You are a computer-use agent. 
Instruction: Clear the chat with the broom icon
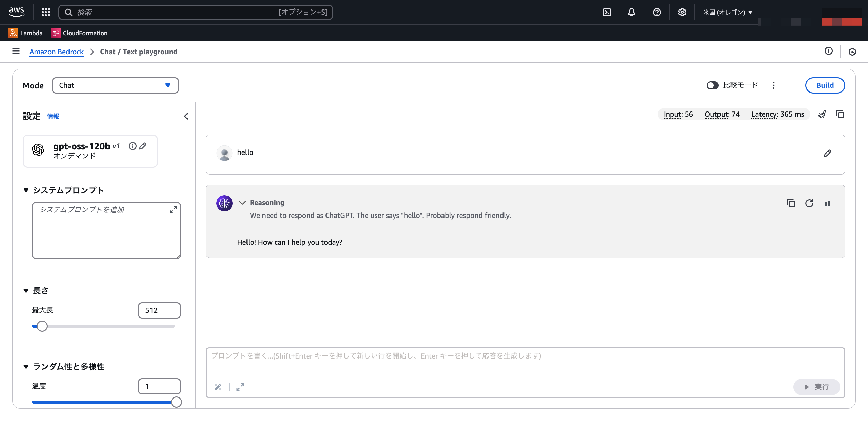822,114
